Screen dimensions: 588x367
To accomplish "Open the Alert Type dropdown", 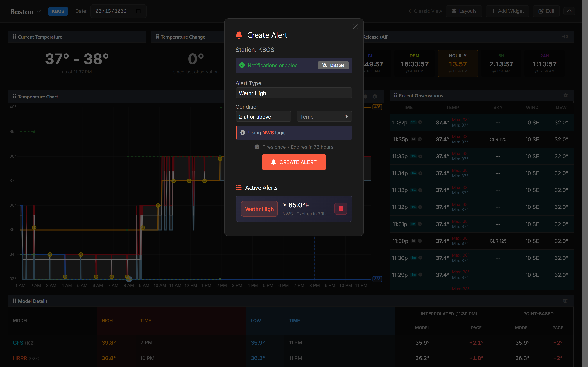I will [x=294, y=93].
